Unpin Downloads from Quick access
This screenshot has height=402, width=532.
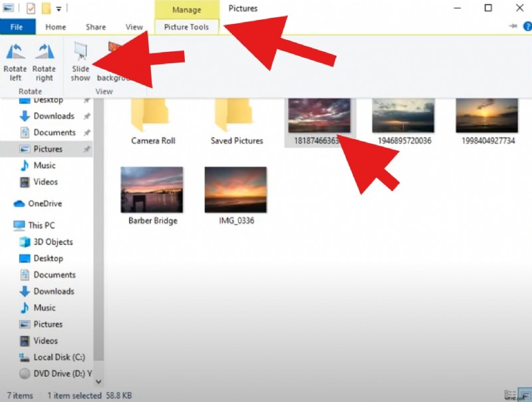[86, 116]
